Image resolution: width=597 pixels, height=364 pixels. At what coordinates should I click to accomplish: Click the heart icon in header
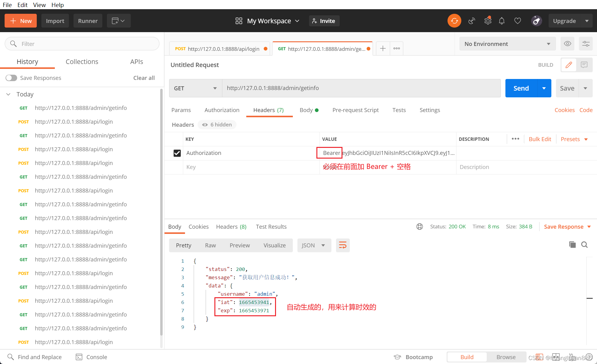pyautogui.click(x=518, y=21)
